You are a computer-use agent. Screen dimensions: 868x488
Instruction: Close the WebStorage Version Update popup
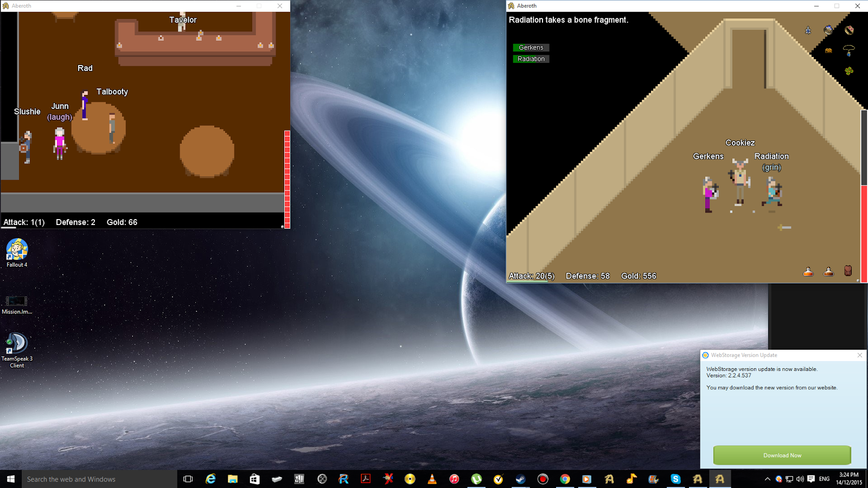pyautogui.click(x=859, y=355)
